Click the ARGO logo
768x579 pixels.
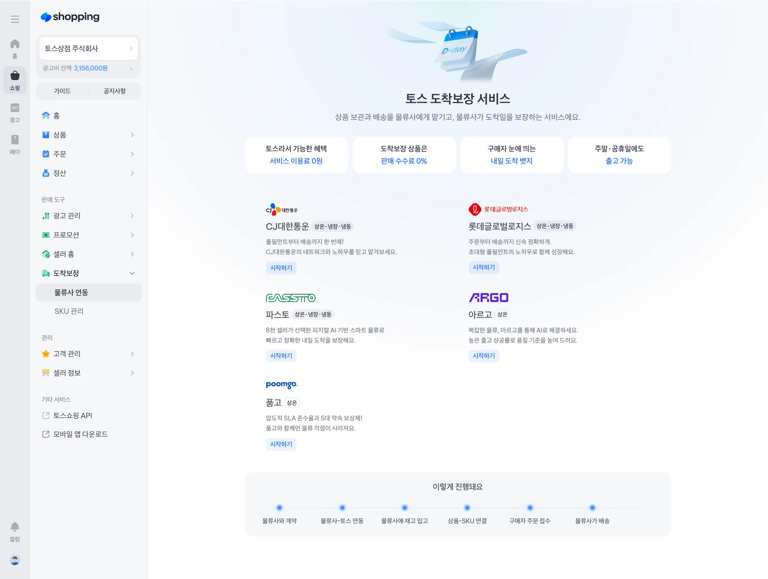coord(488,297)
